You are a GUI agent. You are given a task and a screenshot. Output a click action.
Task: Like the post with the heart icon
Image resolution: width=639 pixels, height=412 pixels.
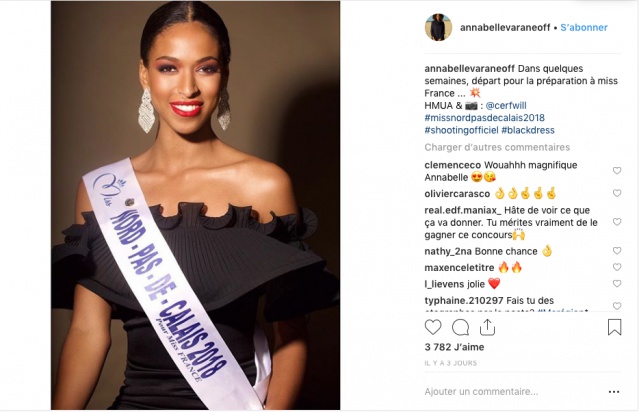click(433, 327)
